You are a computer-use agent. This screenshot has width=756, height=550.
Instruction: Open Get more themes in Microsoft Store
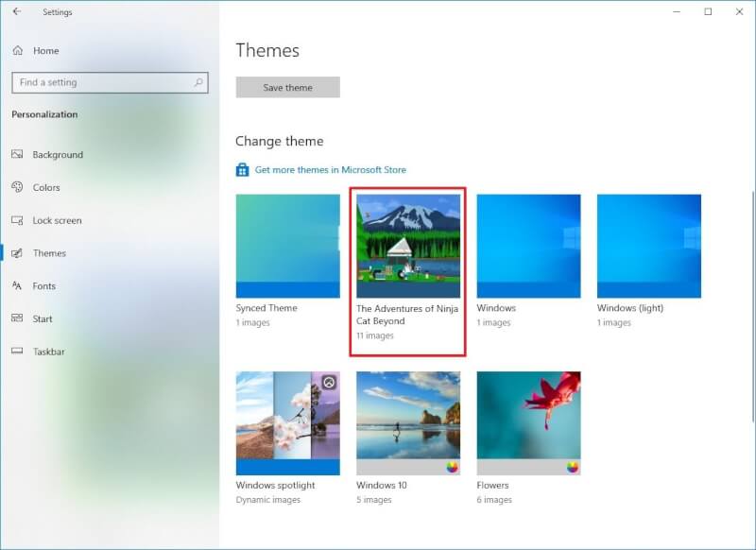tap(330, 170)
